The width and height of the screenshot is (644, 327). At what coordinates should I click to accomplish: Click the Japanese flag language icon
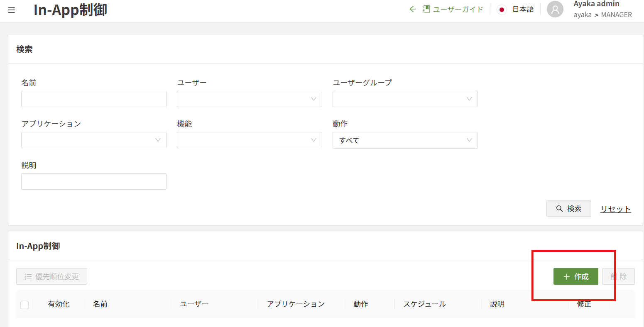click(x=502, y=10)
